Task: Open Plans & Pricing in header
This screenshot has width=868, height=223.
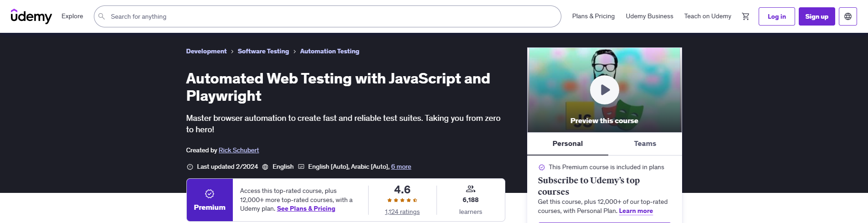Action: pos(593,16)
